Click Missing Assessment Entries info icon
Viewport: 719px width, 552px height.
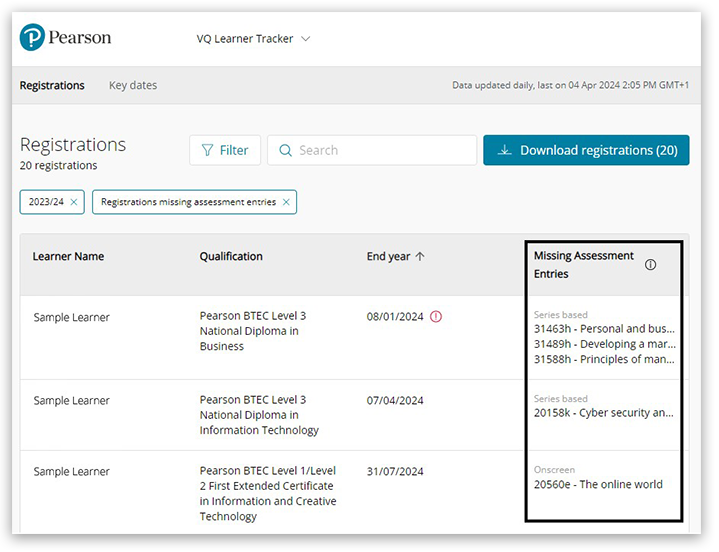point(651,265)
